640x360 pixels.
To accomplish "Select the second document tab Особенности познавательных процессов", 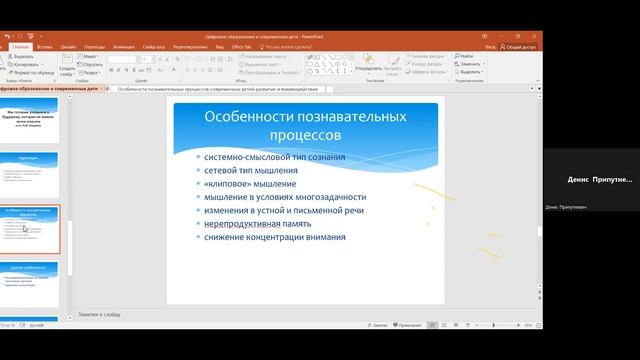I will pos(217,89).
